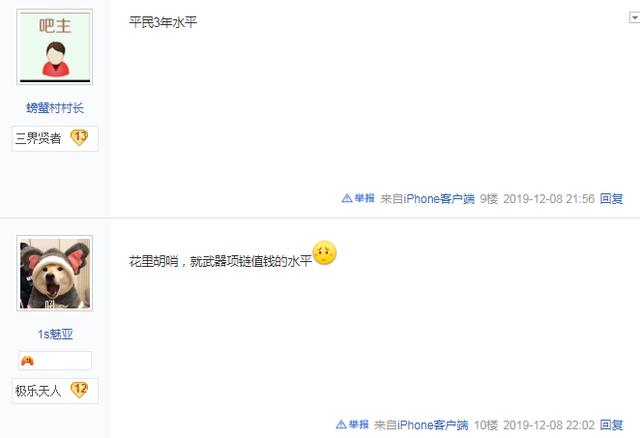Click the level 13 badge icon

(x=79, y=138)
